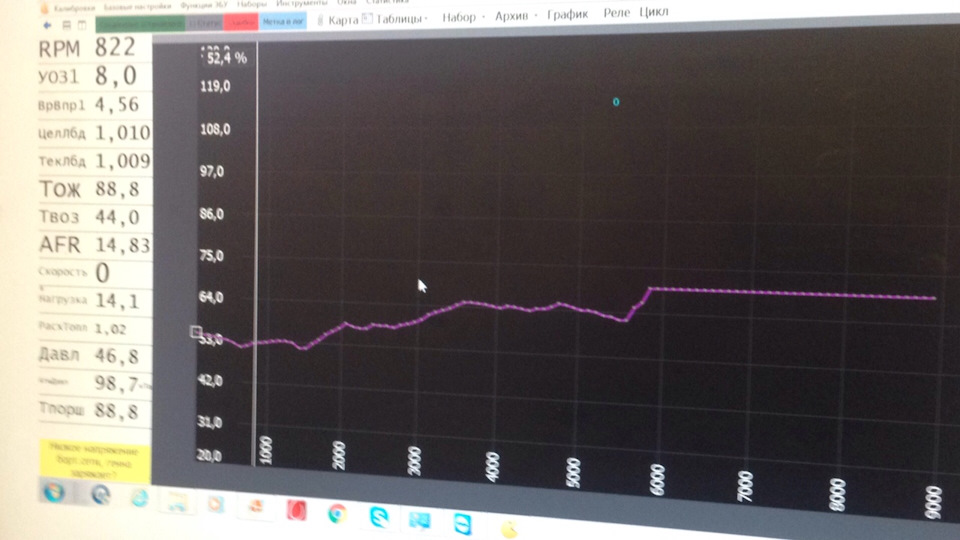Click the Реле button
Viewport: 960px width, 540px height.
[x=616, y=13]
